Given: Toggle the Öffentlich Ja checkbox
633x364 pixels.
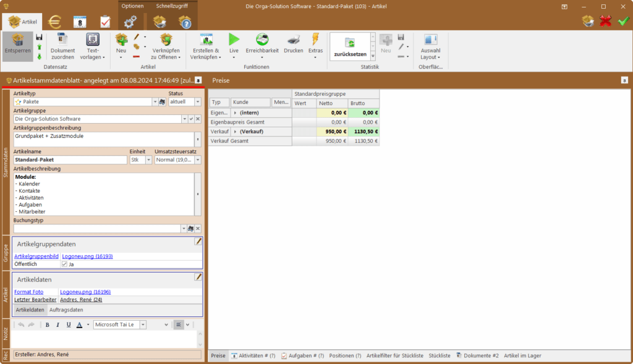Looking at the screenshot, I should click(x=64, y=265).
